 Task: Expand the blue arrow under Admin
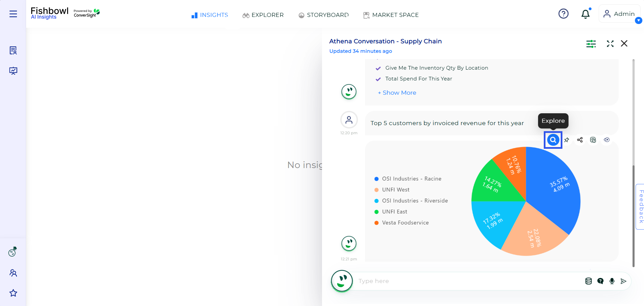pos(639,21)
